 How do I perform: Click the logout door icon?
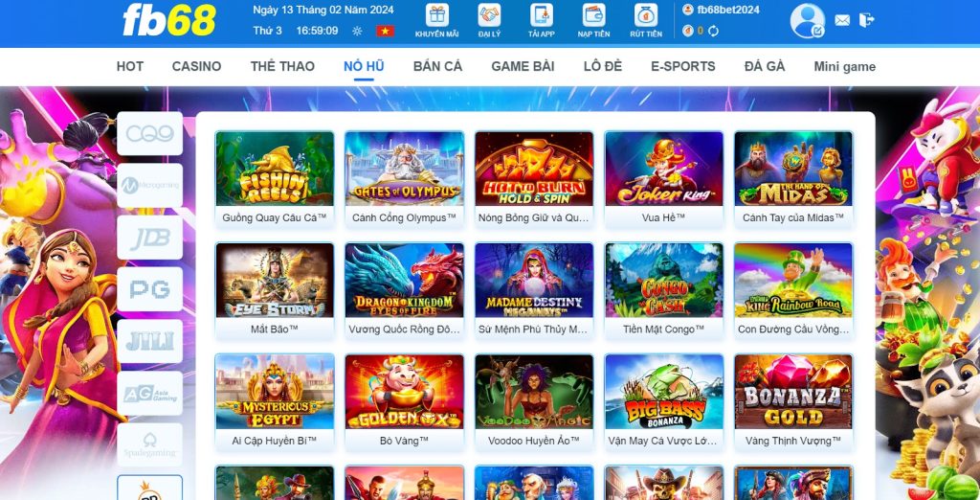click(866, 20)
